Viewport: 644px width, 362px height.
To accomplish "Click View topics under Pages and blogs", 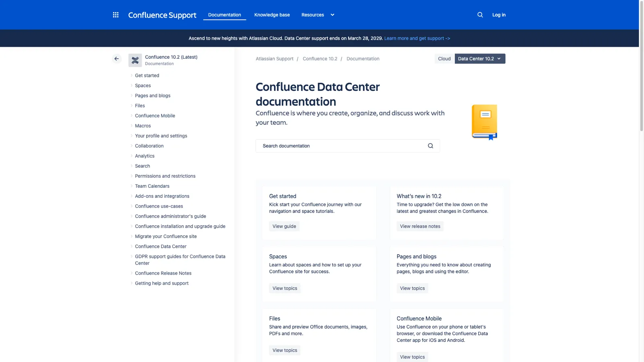I will (x=412, y=288).
